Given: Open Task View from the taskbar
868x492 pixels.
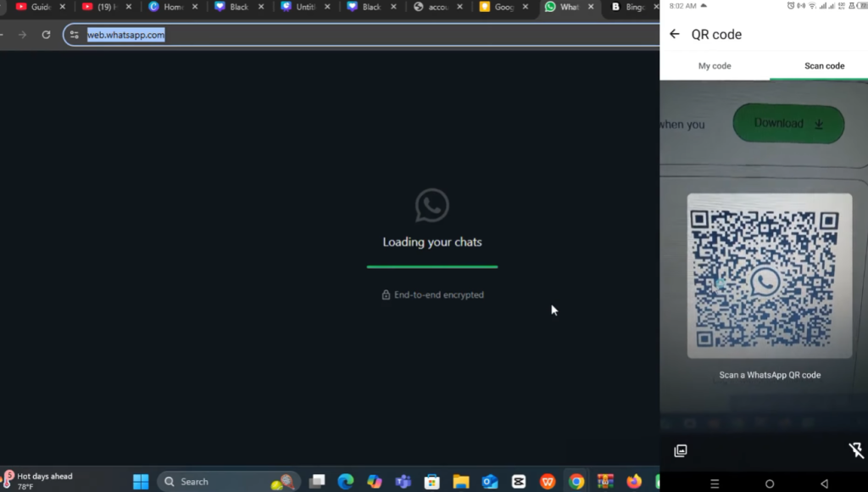Looking at the screenshot, I should click(x=317, y=482).
